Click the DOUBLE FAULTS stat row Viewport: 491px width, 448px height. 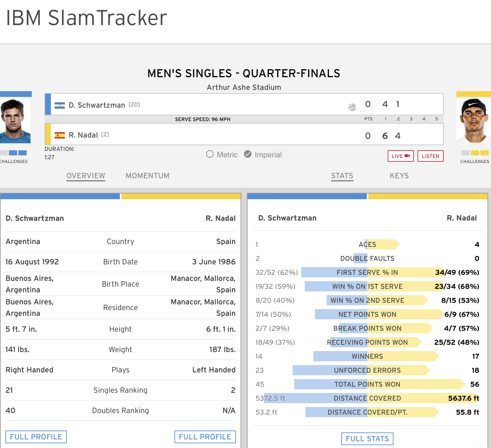[367, 258]
